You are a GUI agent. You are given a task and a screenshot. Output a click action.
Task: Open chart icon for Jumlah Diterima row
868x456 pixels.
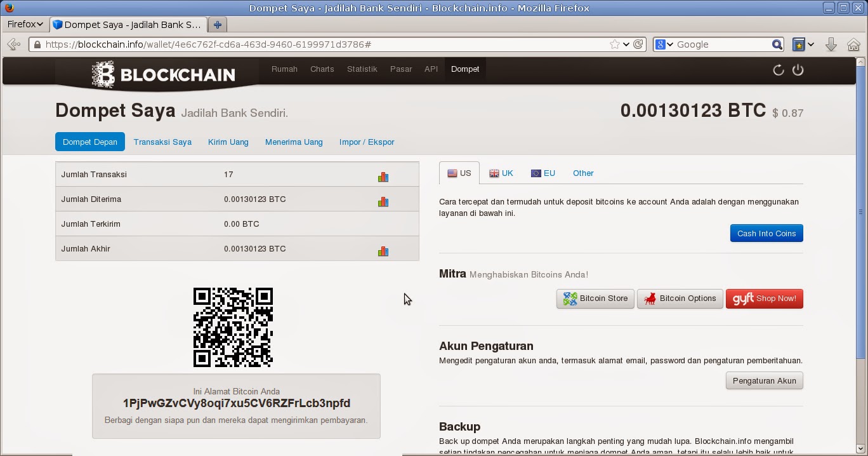click(383, 202)
